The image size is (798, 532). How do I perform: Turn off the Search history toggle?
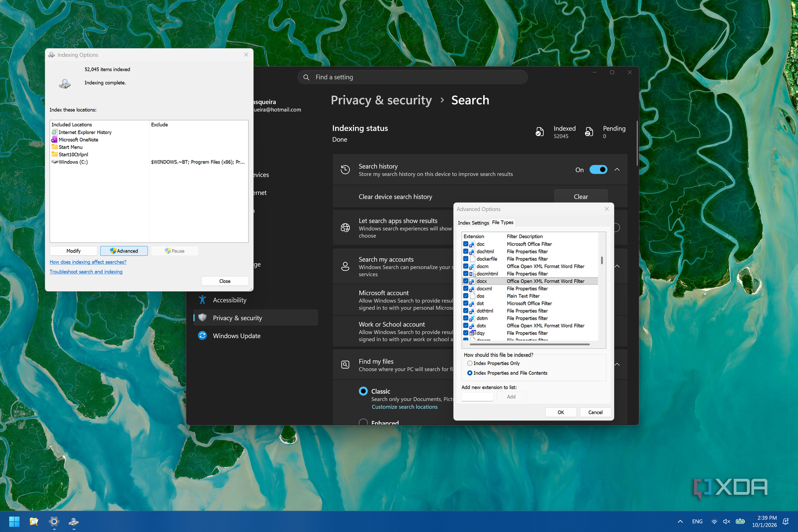598,170
